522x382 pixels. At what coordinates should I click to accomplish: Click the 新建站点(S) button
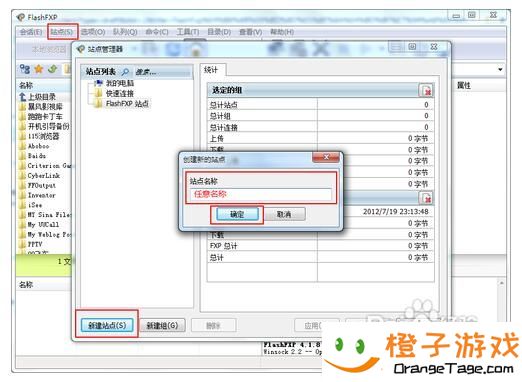[107, 325]
